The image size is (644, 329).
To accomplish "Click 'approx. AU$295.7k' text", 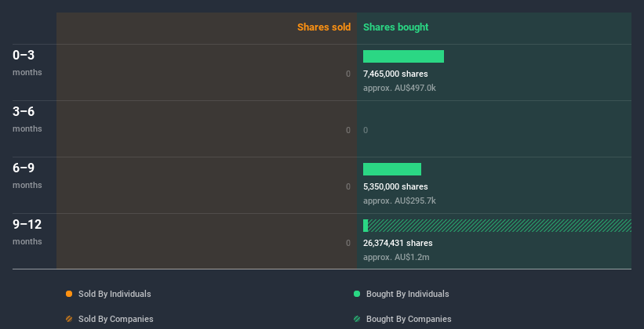I will click(x=399, y=201).
